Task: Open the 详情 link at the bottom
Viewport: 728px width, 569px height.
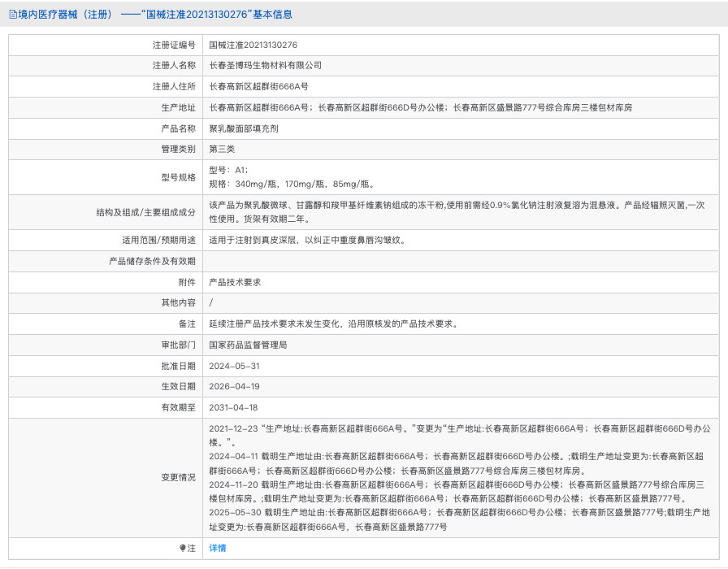Action: click(218, 549)
